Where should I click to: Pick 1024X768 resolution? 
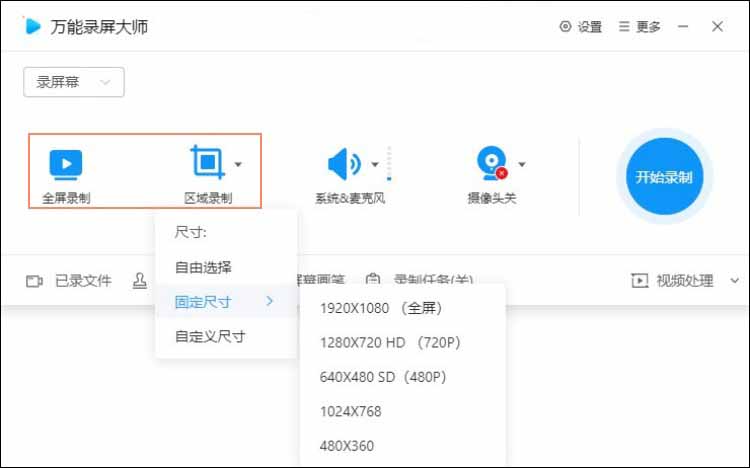pos(351,412)
